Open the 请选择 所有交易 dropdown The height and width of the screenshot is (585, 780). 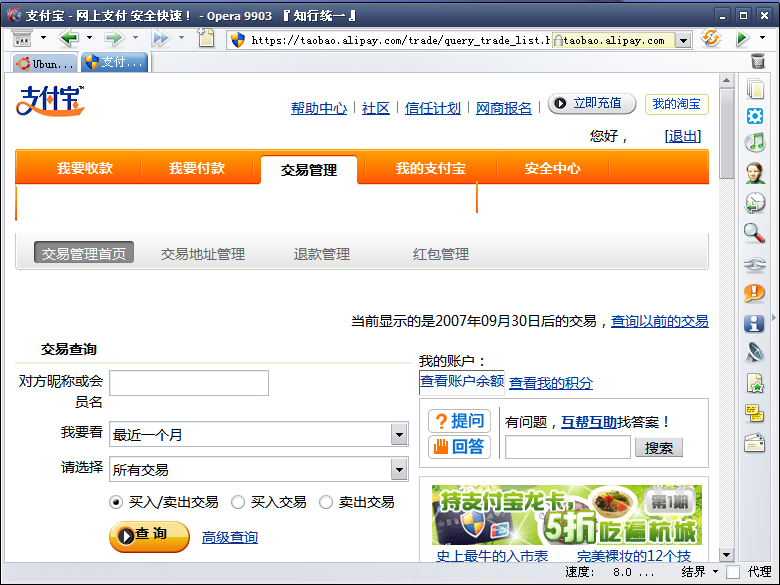[x=259, y=469]
